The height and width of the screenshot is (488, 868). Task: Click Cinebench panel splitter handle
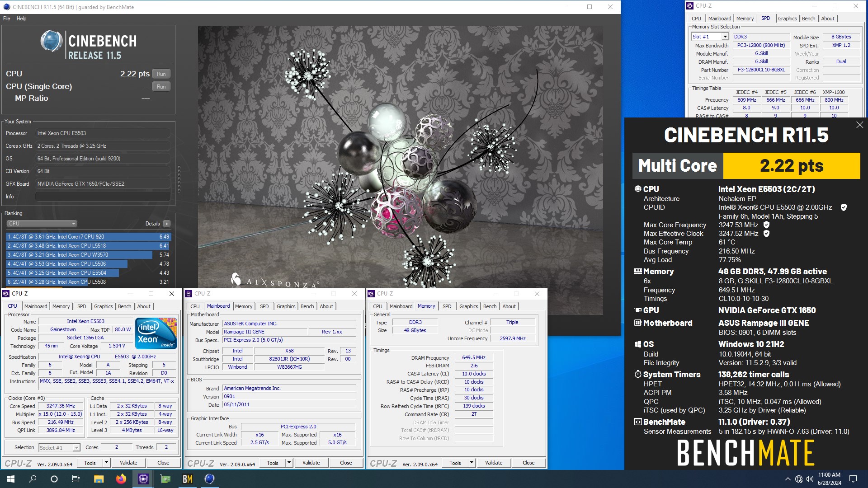179,180
